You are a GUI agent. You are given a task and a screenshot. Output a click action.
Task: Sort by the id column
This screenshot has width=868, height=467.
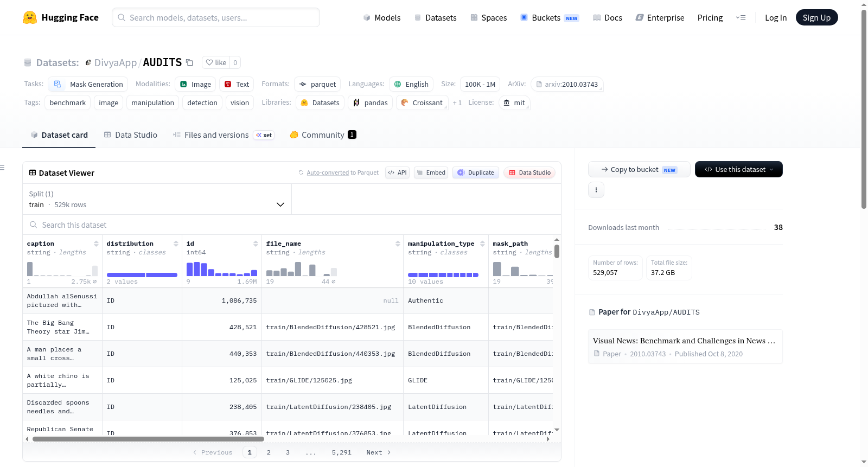[x=256, y=244]
